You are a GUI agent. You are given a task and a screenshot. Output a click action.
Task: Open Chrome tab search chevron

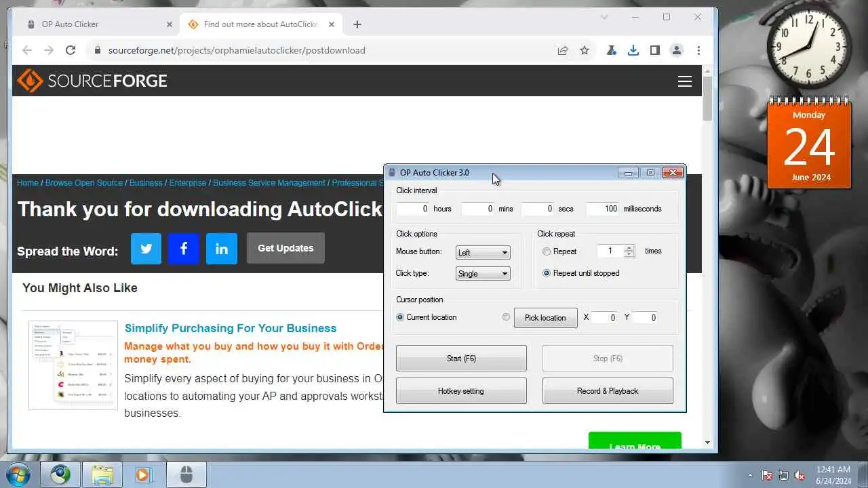tap(604, 17)
